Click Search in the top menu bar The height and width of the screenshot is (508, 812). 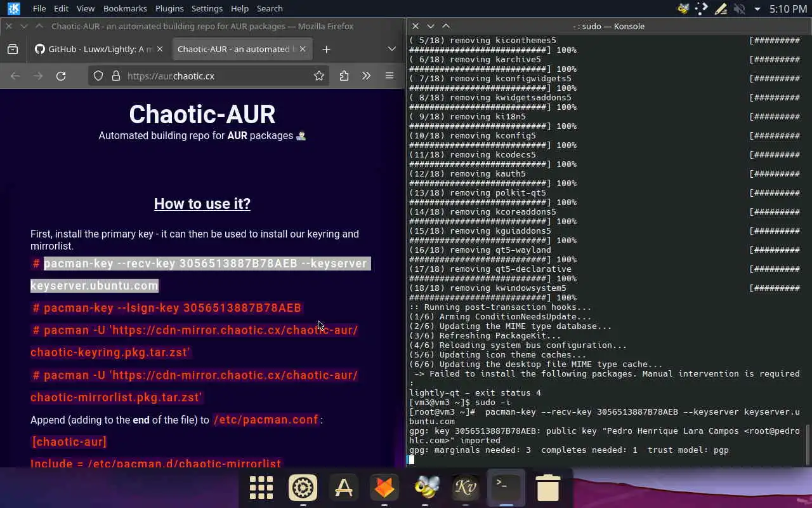click(x=270, y=8)
